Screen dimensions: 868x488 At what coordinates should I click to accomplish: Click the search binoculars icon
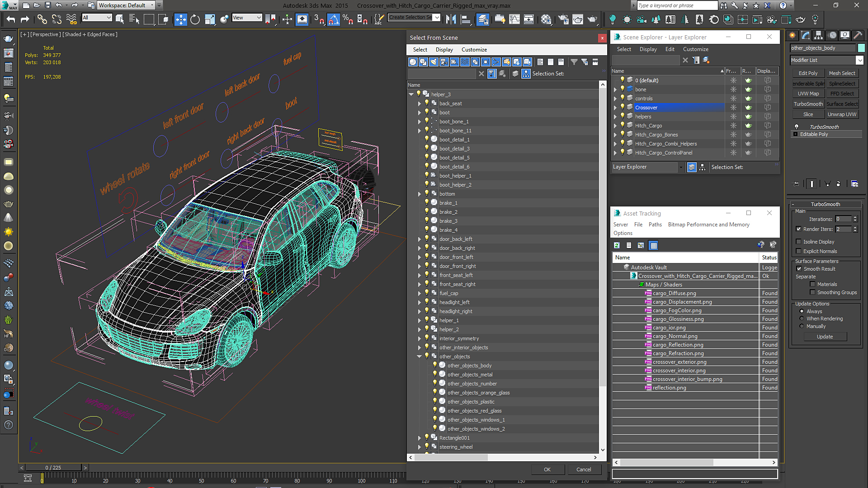point(724,5)
